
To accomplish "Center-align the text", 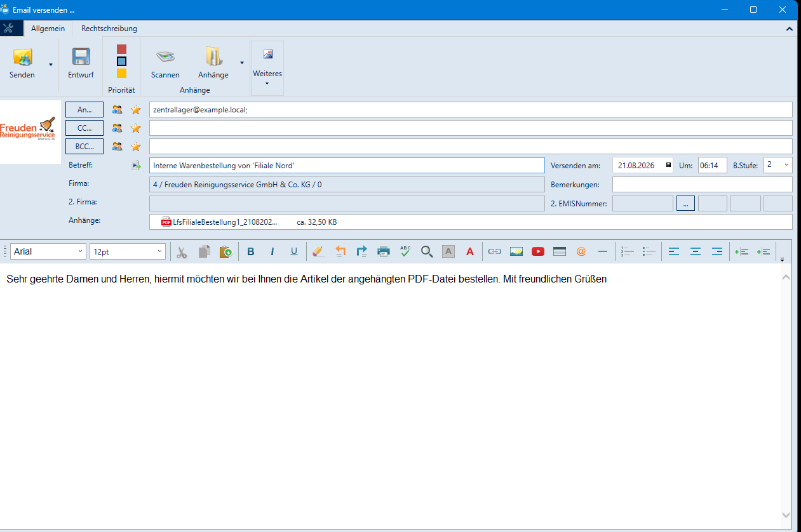I will [696, 251].
